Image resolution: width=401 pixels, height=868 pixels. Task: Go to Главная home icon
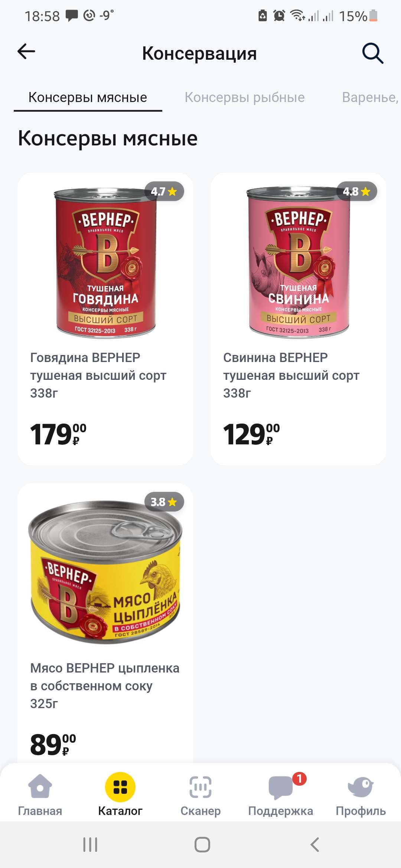click(40, 786)
